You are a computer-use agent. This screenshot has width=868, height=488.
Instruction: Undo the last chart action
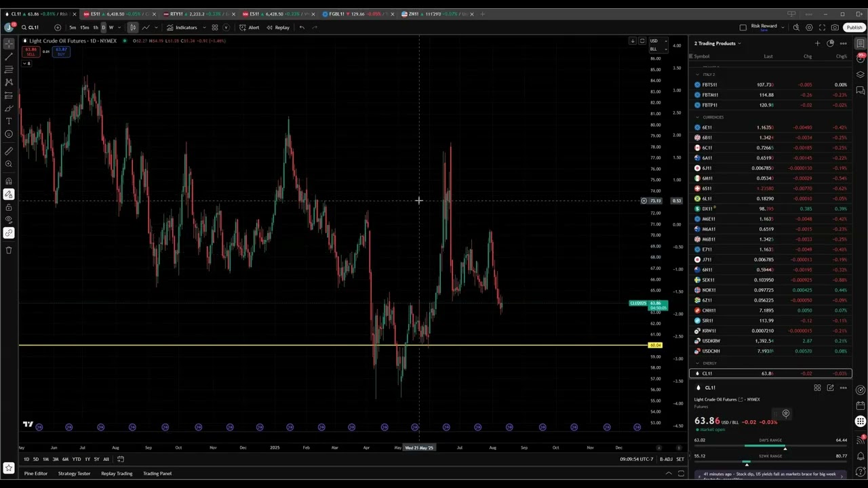302,28
